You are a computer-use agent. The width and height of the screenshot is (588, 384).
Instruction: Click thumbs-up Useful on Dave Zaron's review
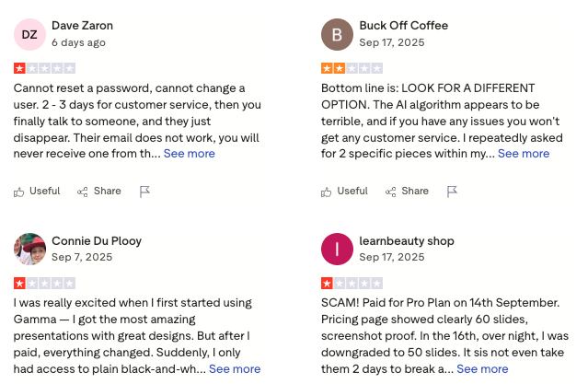click(x=37, y=192)
